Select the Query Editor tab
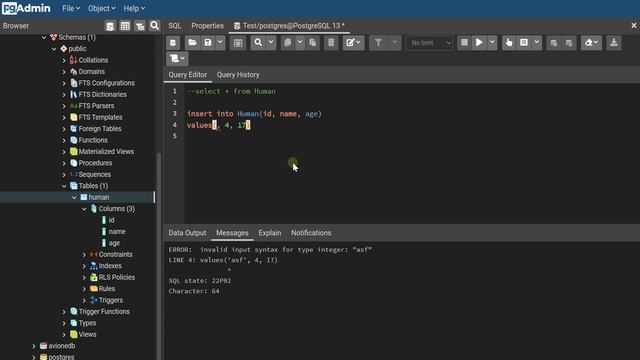The image size is (640, 360). point(188,75)
